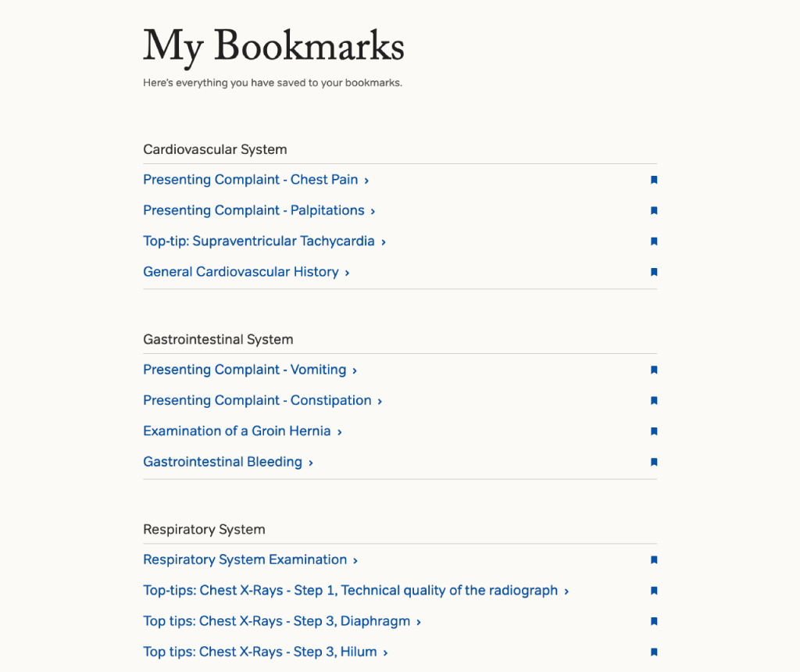Click bookmark icon next to Constipation
This screenshot has height=672, width=800.
pos(654,401)
